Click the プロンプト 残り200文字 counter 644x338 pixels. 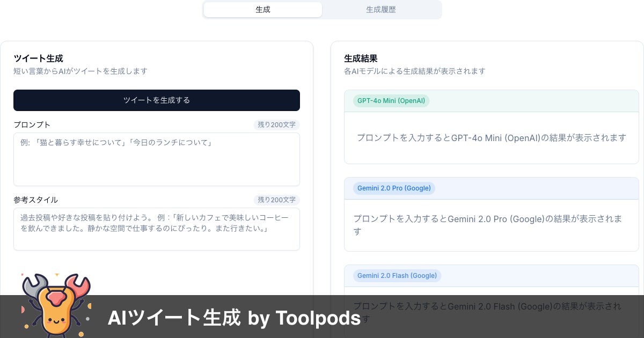277,125
